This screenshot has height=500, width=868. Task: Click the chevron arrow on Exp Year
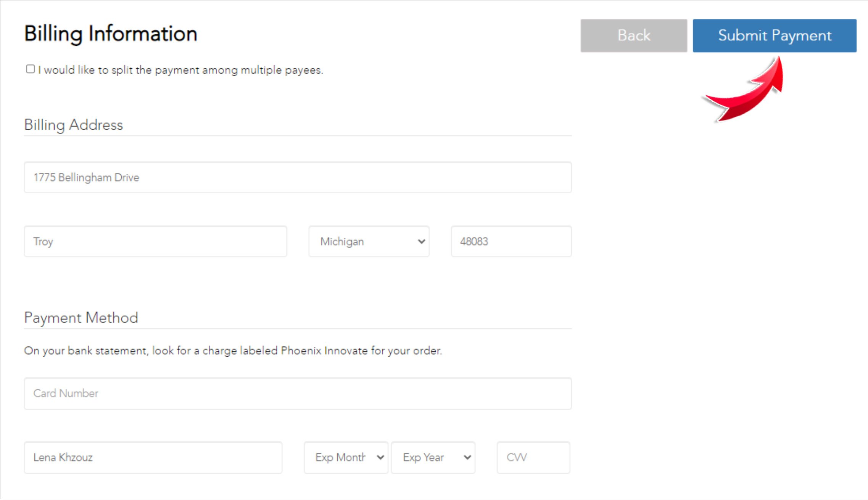[467, 457]
